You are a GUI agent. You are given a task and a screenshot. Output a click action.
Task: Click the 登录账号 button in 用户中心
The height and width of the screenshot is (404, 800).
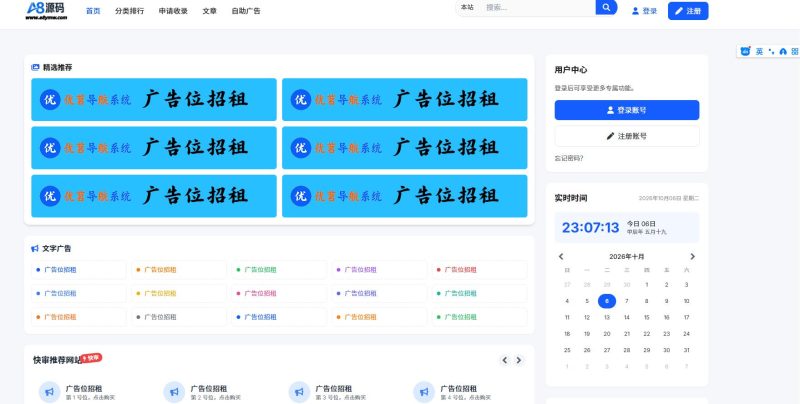(x=627, y=110)
